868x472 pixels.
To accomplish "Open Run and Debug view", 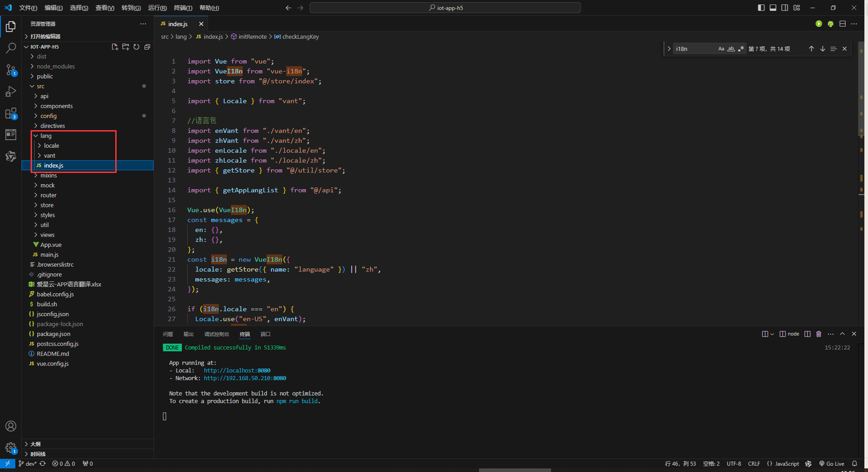I will pos(11,91).
